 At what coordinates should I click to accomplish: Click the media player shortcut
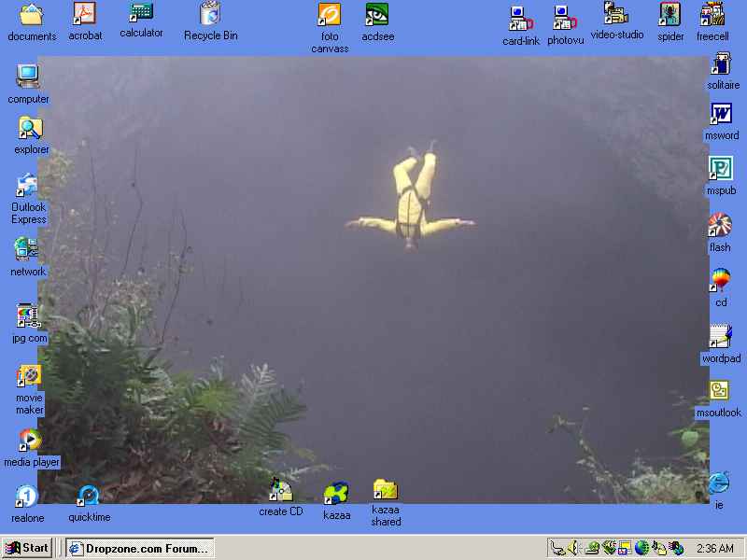30,440
